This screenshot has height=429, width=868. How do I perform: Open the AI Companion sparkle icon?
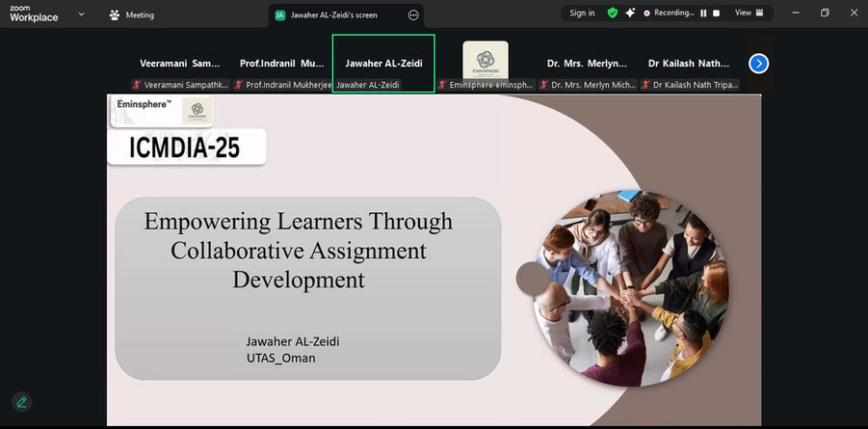630,13
